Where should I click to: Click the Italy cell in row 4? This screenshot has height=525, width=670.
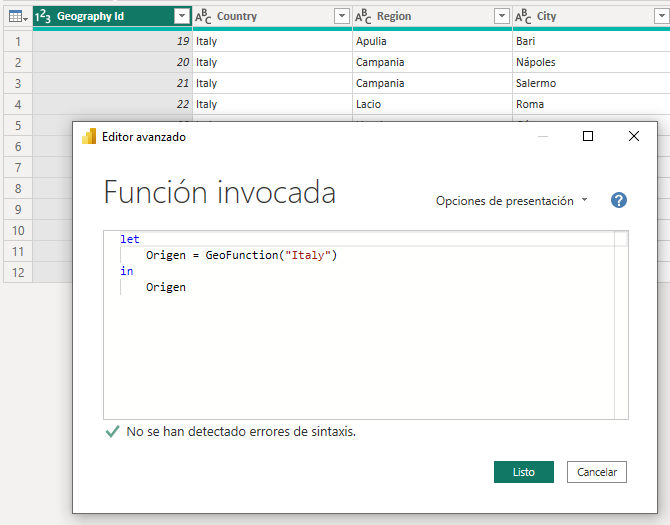[272, 104]
